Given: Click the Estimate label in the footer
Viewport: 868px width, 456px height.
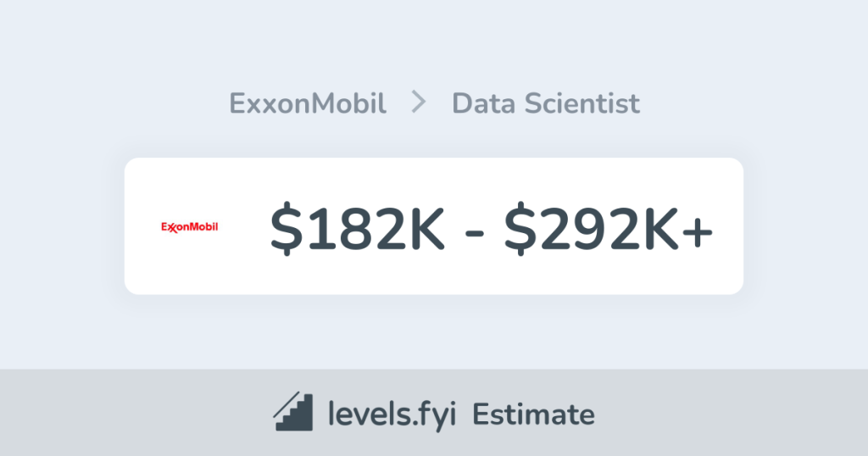Looking at the screenshot, I should click(533, 414).
